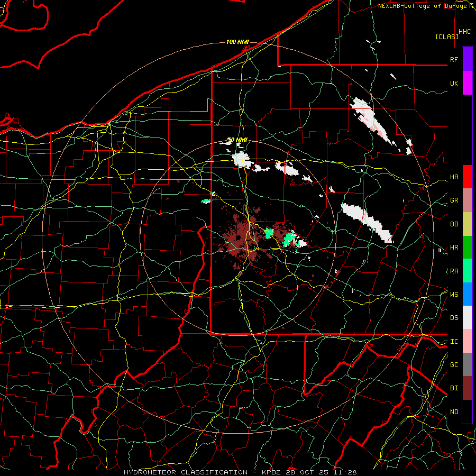The image size is (476, 476).
Task: Click the RF purple legend swatch
Action: coord(467,59)
